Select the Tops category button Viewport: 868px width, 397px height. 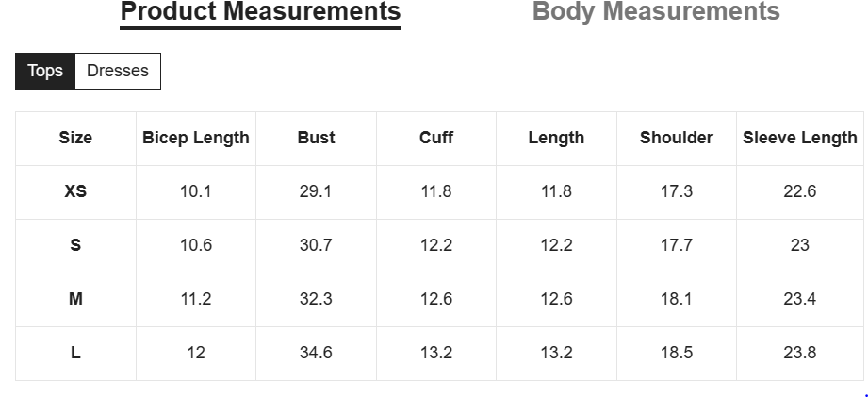pos(45,71)
